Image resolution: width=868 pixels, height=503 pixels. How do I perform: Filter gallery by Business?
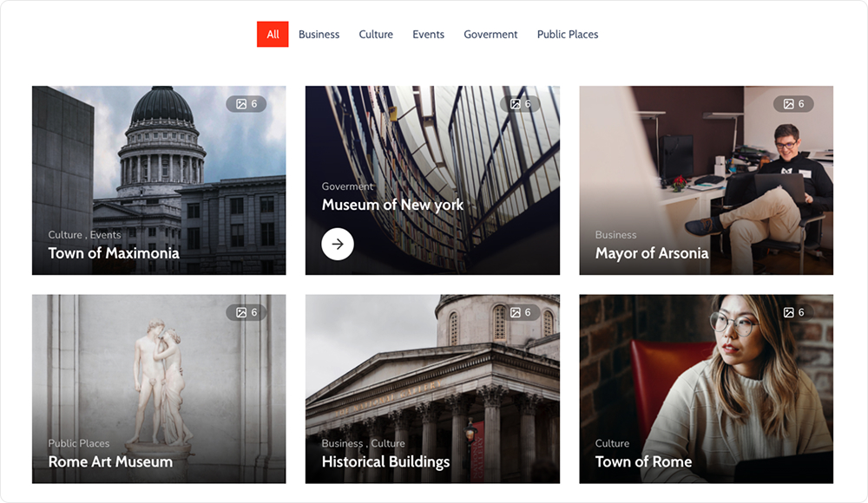319,35
